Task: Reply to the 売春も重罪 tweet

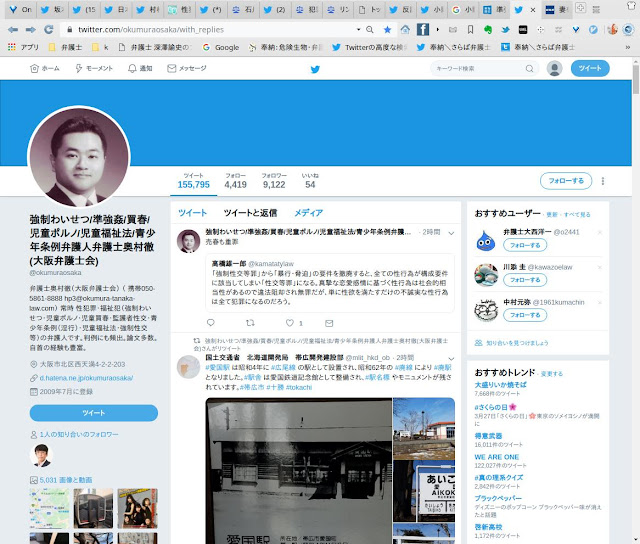Action: click(211, 322)
